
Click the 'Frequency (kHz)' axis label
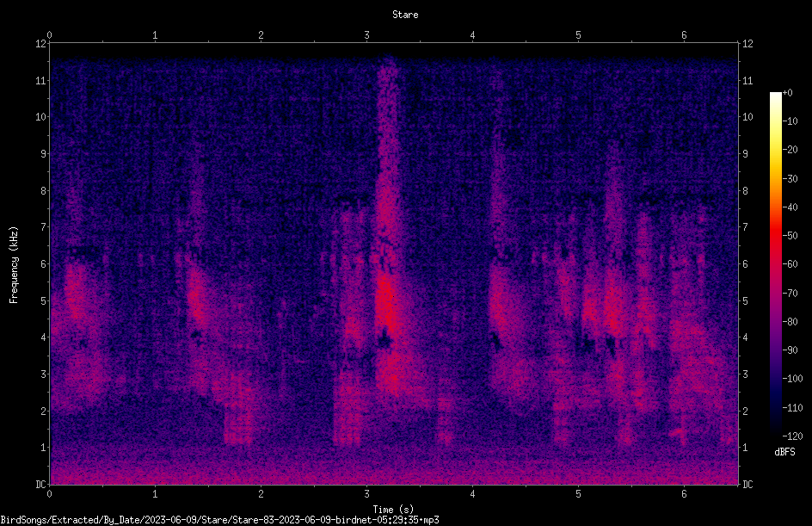pyautogui.click(x=14, y=264)
